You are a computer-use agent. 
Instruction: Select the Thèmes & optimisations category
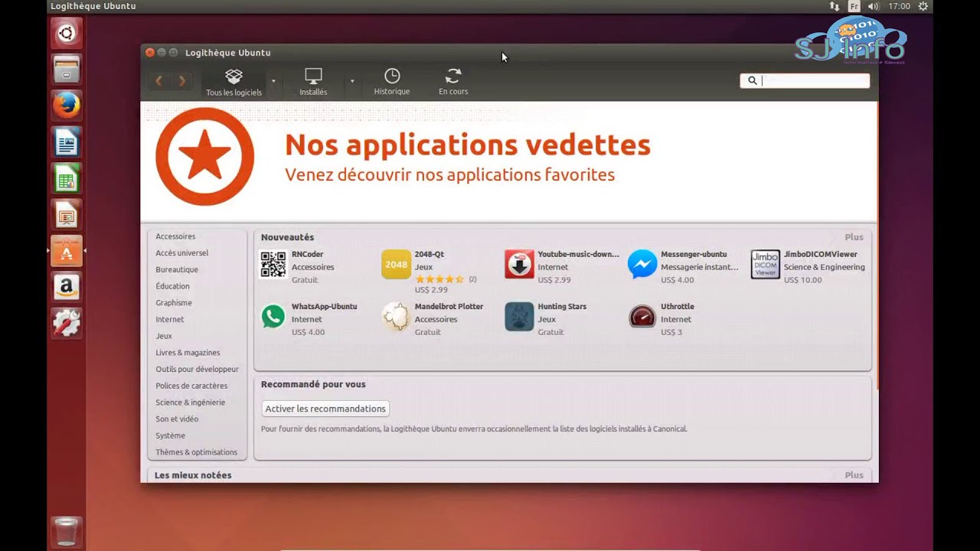point(197,452)
